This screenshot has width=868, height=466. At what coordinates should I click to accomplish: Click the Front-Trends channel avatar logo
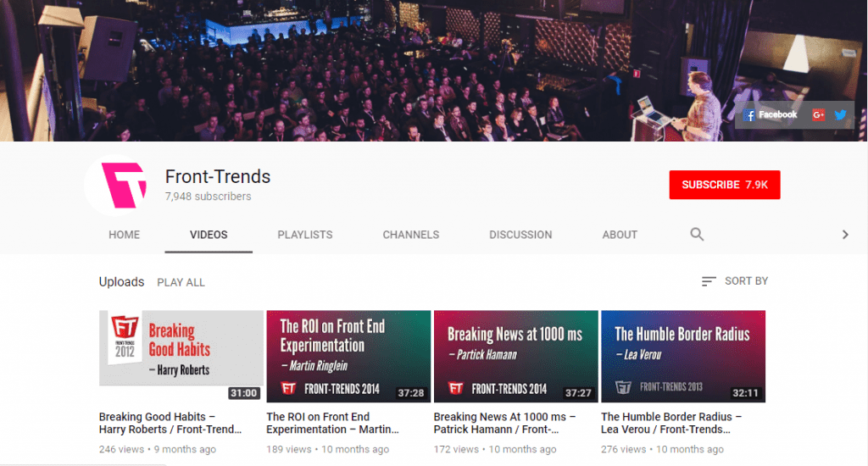(116, 186)
